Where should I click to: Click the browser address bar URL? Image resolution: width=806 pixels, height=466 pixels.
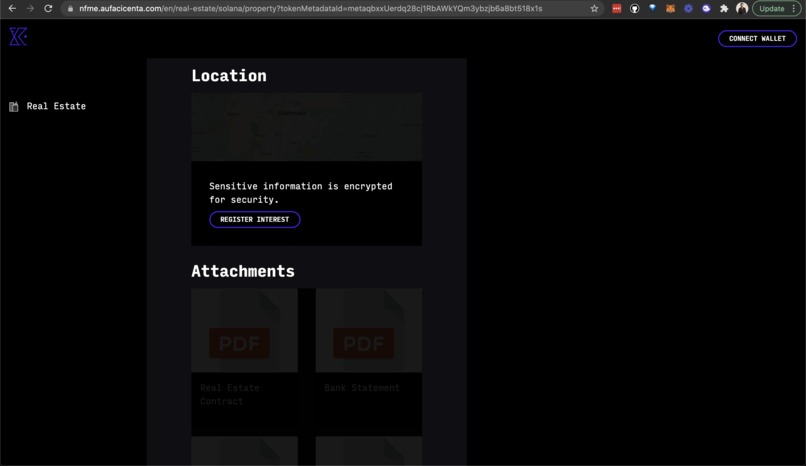[x=310, y=8]
